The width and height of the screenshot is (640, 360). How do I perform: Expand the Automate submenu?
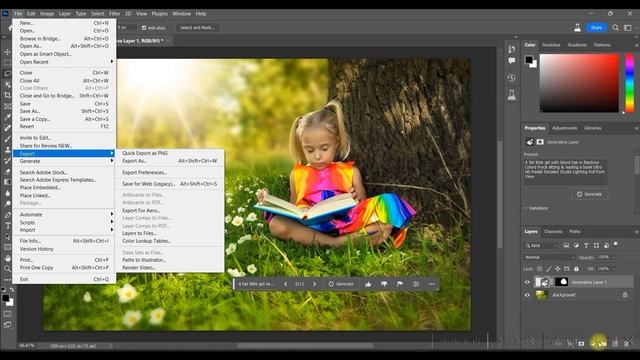(64, 215)
